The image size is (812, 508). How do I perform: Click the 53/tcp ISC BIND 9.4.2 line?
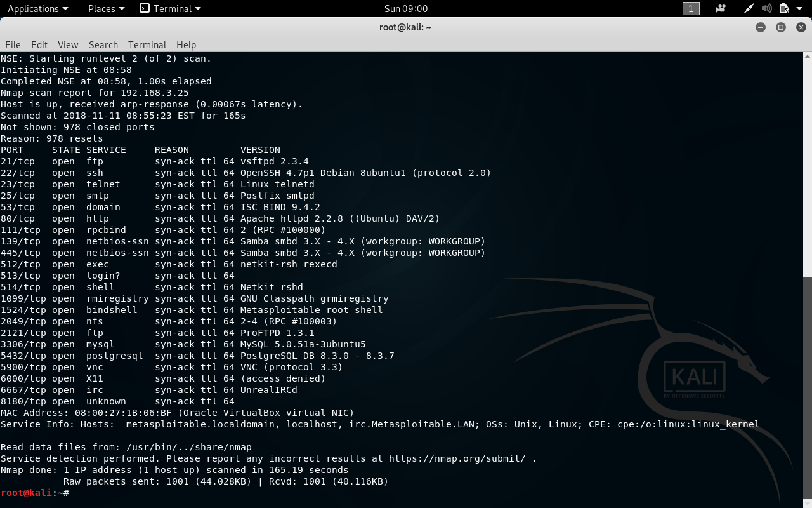click(x=160, y=207)
